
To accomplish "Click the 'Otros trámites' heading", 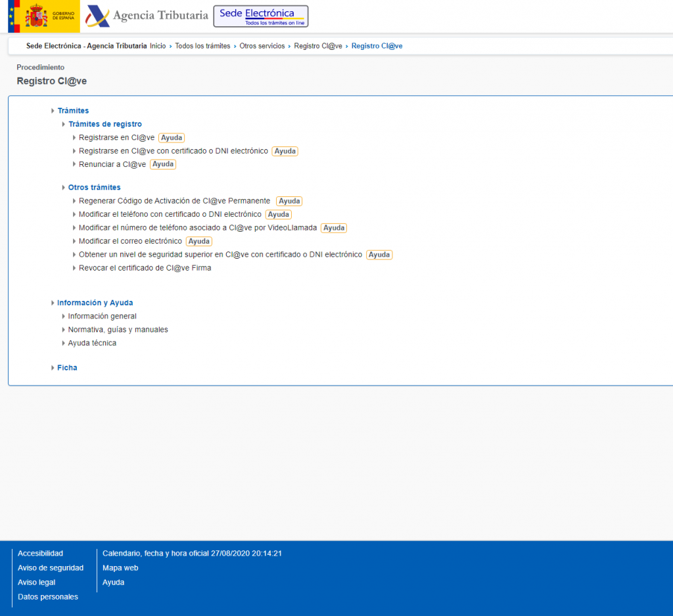I will point(95,187).
